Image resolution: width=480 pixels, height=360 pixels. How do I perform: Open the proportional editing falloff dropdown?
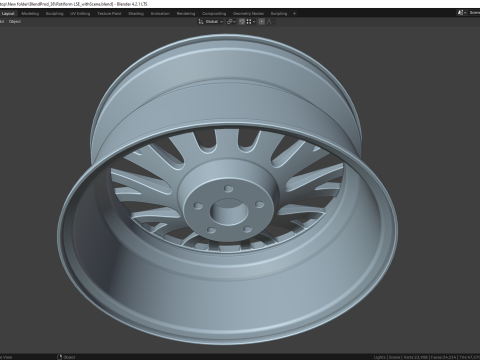point(271,22)
